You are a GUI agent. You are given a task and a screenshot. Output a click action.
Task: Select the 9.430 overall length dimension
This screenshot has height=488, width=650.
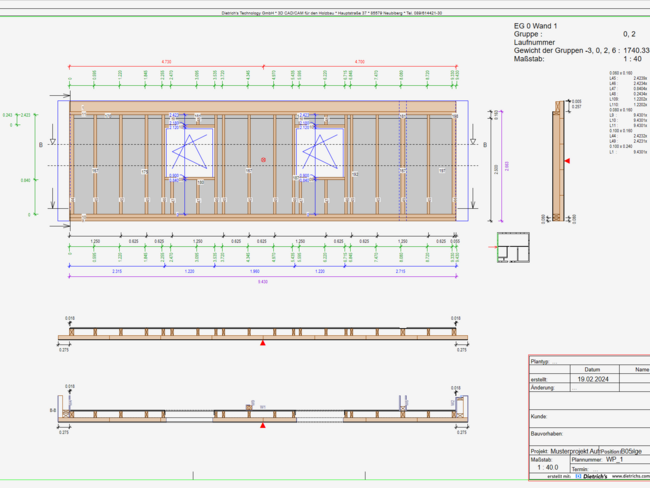pos(263,282)
